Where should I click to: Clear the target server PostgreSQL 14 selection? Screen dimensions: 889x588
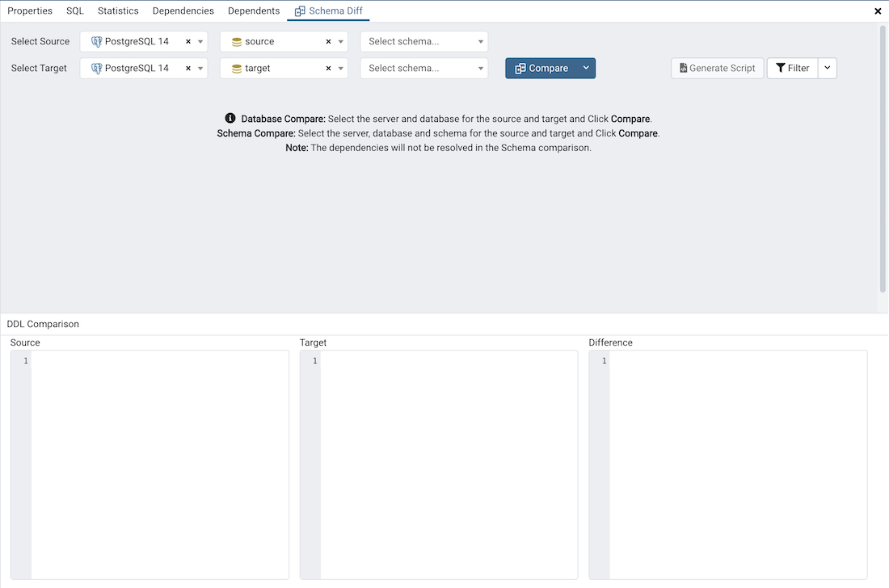point(188,68)
